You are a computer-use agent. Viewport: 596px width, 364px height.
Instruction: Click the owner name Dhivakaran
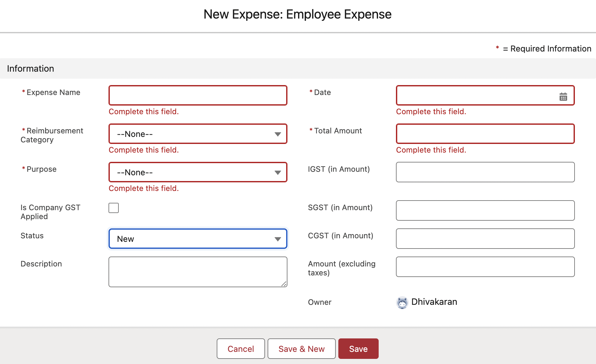click(x=434, y=302)
